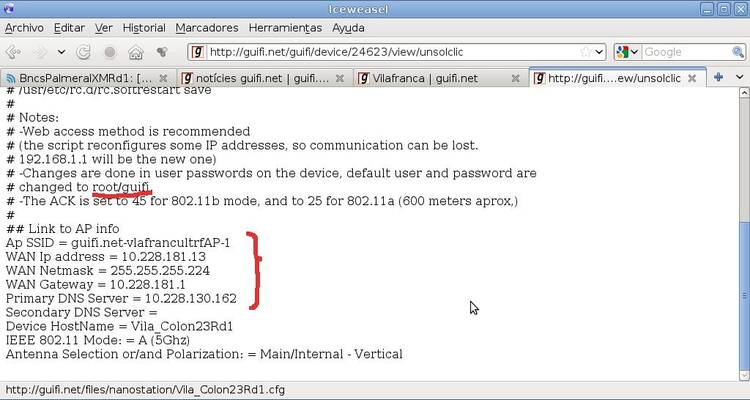Open the Marcadores menu
Image resolution: width=750 pixels, height=400 pixels.
point(207,28)
